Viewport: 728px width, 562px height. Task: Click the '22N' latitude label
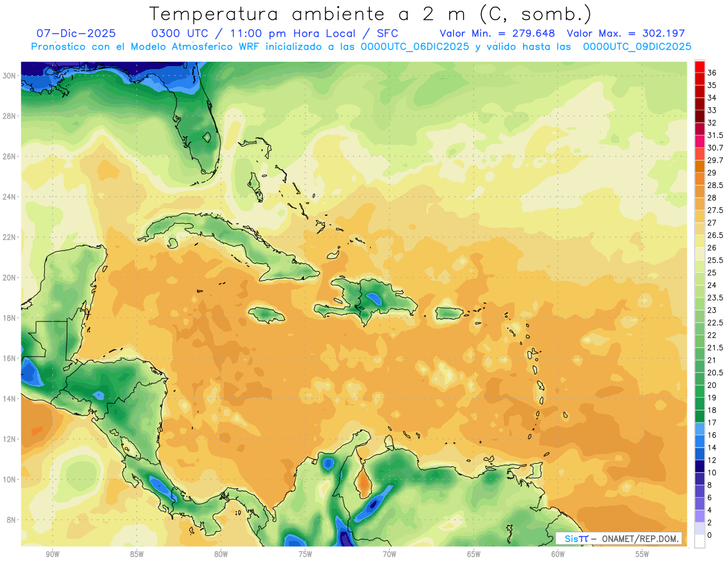pos(9,237)
